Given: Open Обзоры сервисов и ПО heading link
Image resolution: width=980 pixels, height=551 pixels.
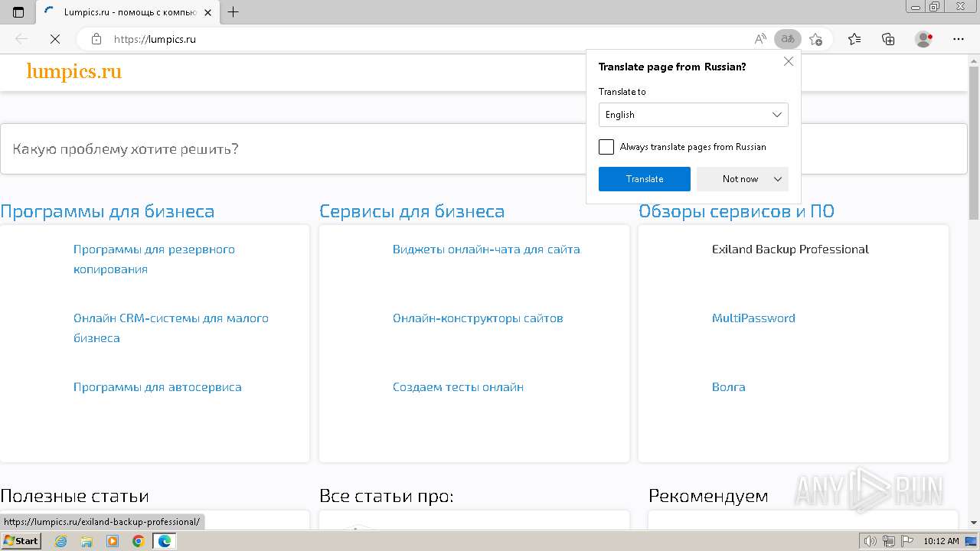Looking at the screenshot, I should [737, 211].
